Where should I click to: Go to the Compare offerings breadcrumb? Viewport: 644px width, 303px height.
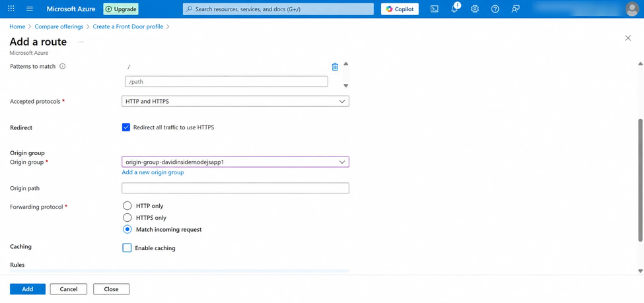[59, 26]
